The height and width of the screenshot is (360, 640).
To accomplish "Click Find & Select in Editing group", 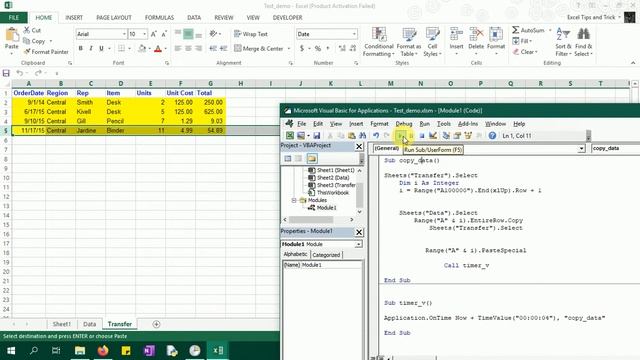I will (x=583, y=42).
